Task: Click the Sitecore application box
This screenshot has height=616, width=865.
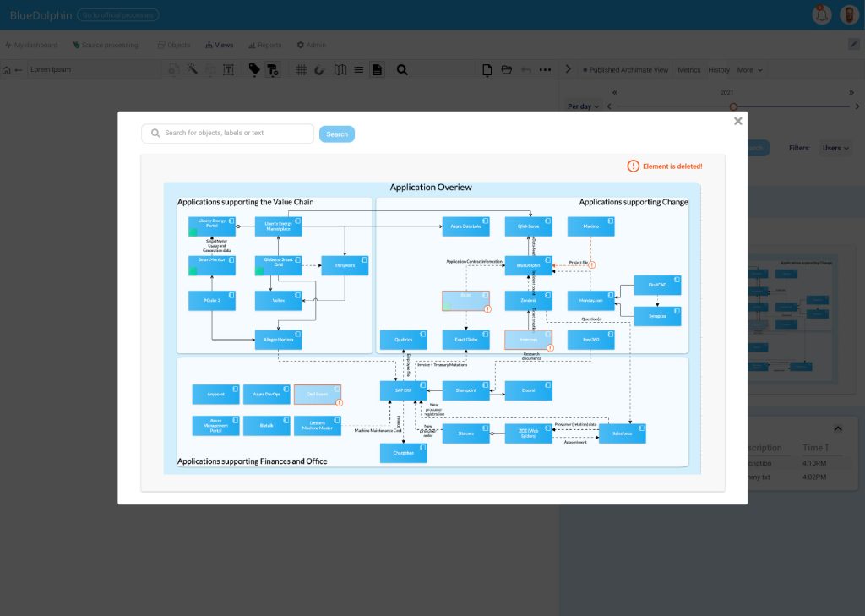Action: (x=465, y=433)
